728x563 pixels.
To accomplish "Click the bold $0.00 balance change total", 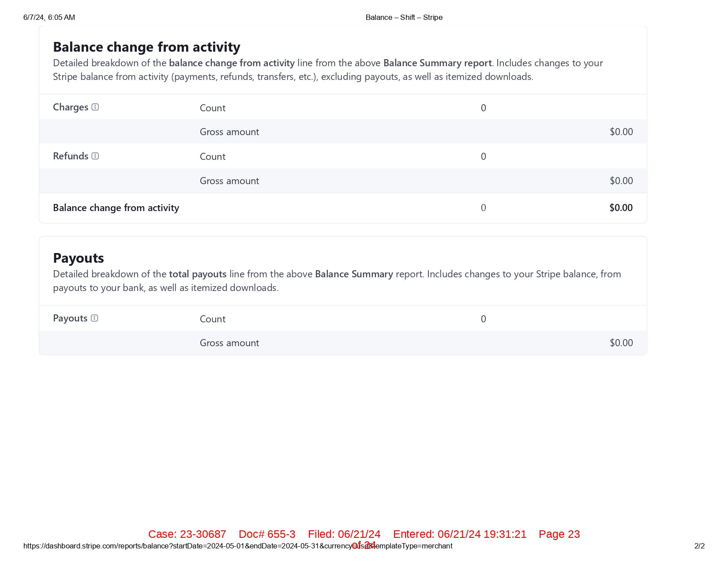I will 621,208.
